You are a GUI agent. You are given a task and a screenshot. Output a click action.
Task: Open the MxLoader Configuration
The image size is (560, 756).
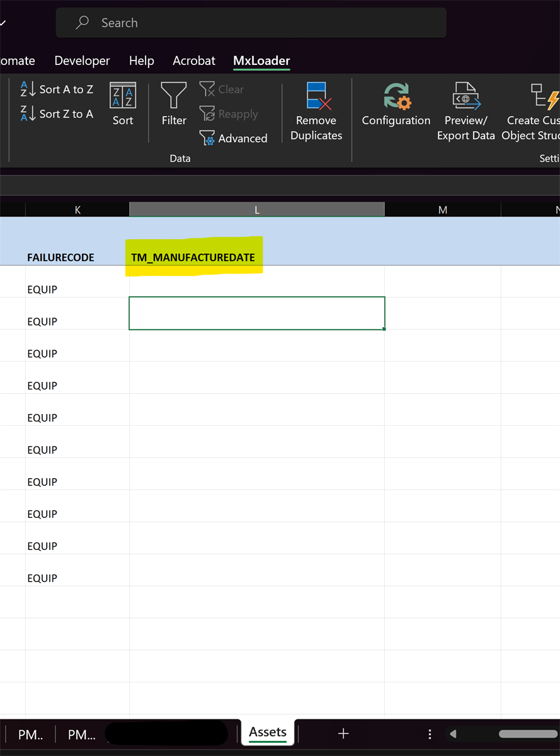[396, 107]
